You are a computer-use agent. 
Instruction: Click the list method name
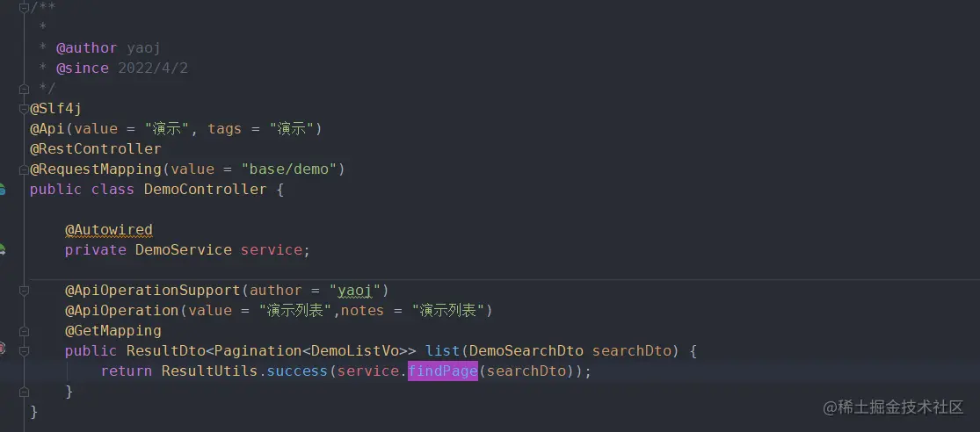click(x=442, y=351)
